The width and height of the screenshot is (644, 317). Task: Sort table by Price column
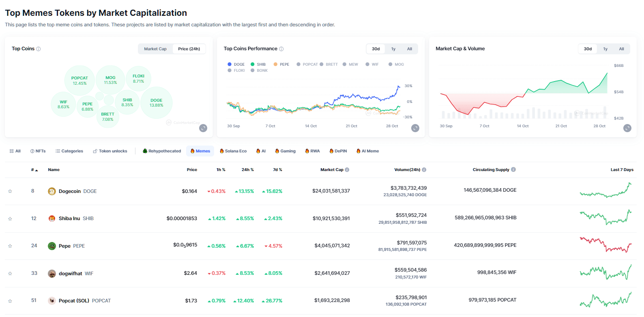(192, 170)
